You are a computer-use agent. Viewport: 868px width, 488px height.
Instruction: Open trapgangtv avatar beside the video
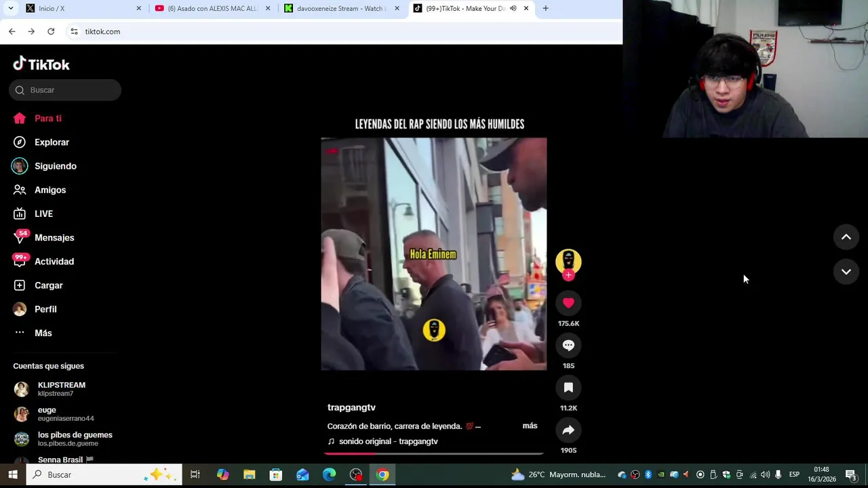click(x=568, y=262)
